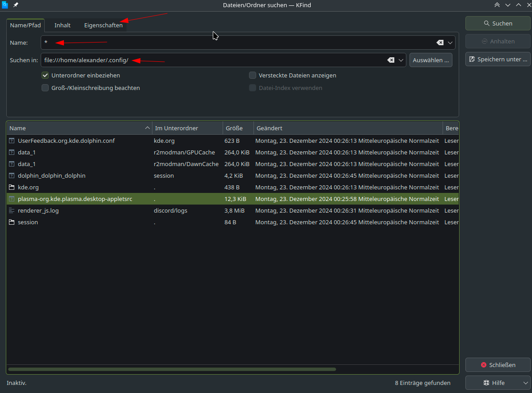Clear the Name field with the erase icon
The height and width of the screenshot is (393, 532).
(x=440, y=43)
